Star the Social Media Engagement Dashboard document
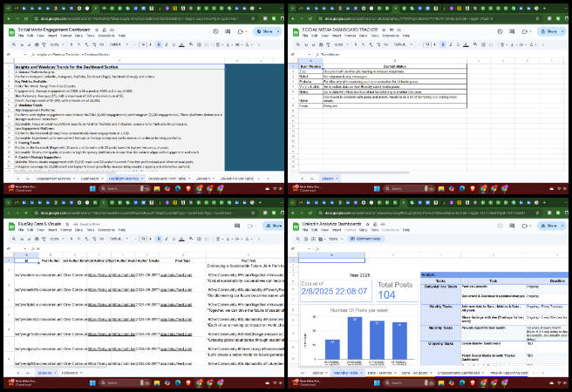 (x=97, y=30)
